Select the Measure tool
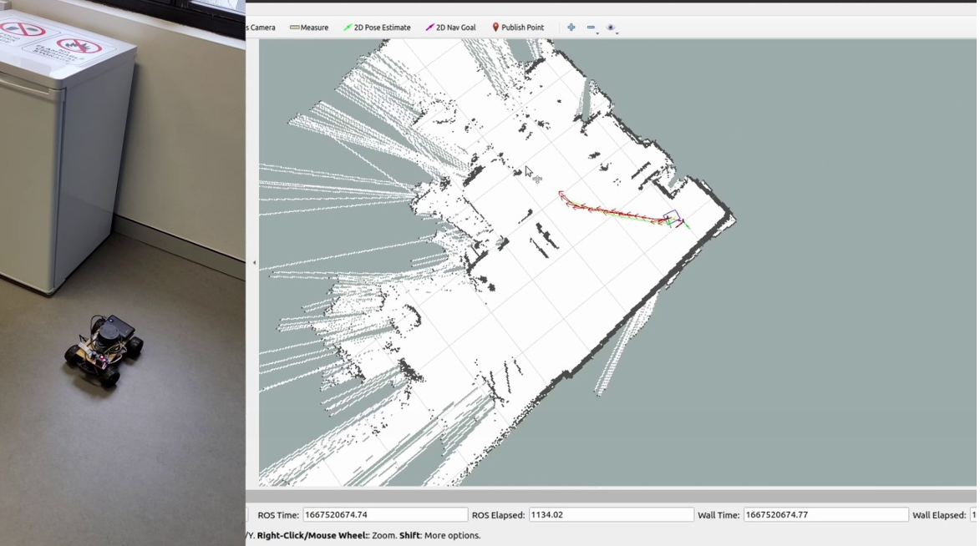Viewport: 980px width, 546px height. pyautogui.click(x=308, y=28)
